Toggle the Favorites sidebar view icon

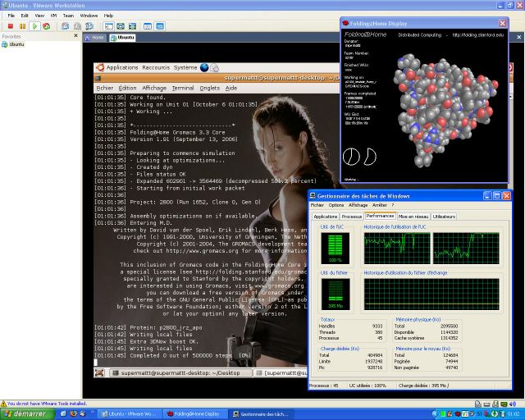(x=109, y=26)
